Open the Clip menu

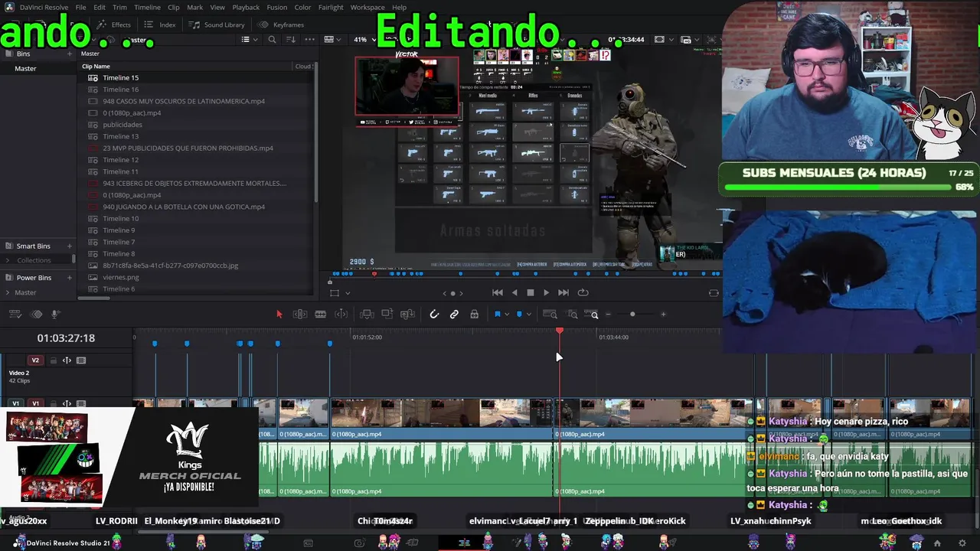point(174,7)
